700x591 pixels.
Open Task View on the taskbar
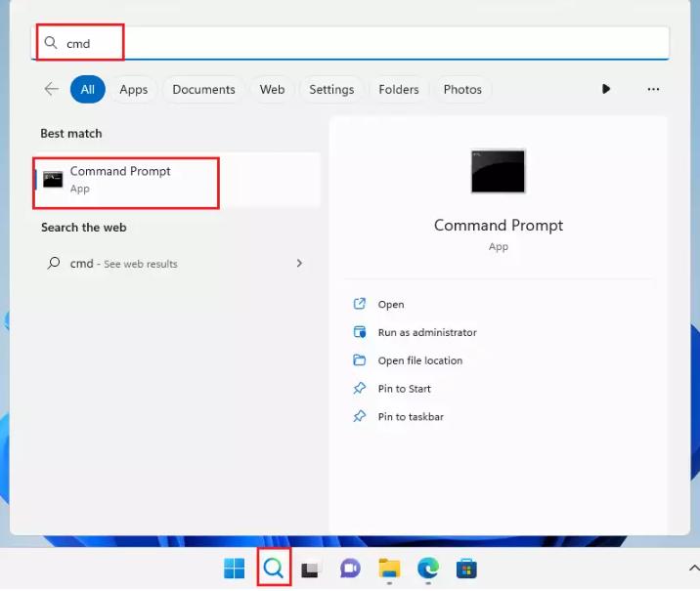[x=311, y=569]
